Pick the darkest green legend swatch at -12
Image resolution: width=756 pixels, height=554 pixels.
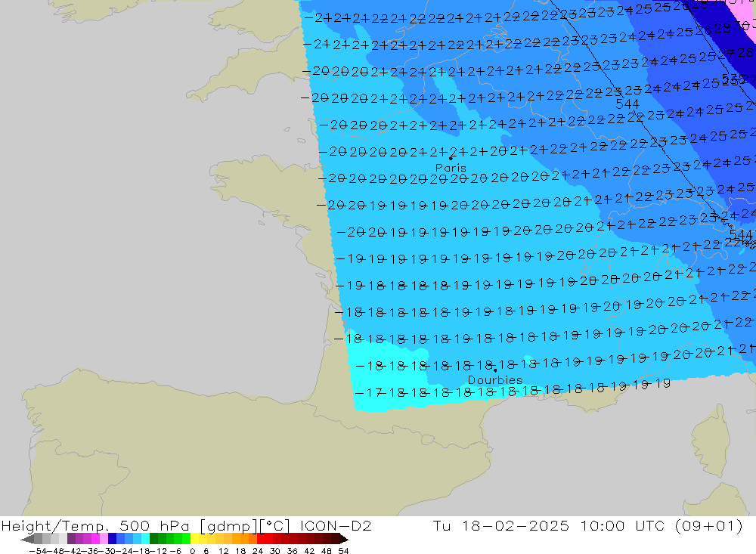pos(153,539)
